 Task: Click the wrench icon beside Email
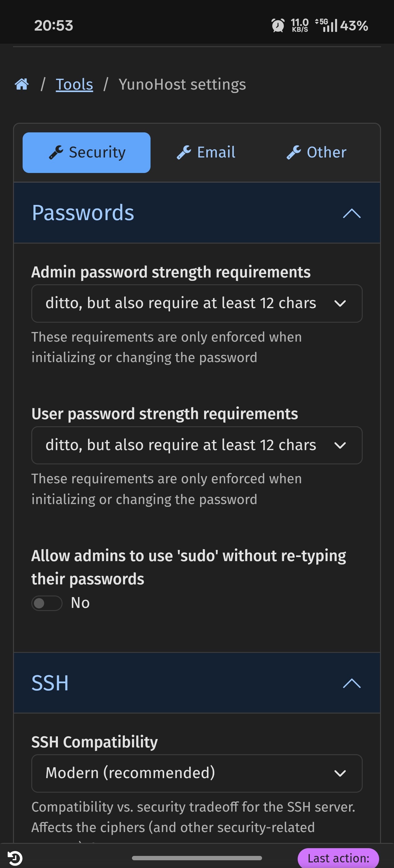click(x=184, y=152)
